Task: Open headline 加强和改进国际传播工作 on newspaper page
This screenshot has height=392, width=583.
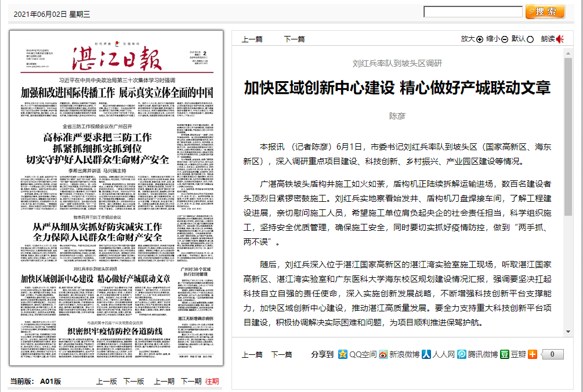Action: click(x=117, y=93)
